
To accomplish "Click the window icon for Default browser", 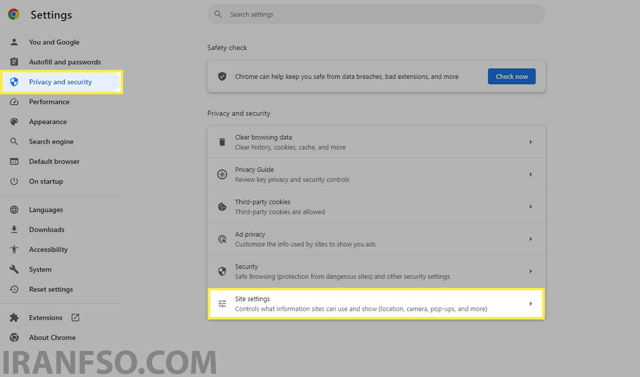I will point(14,161).
